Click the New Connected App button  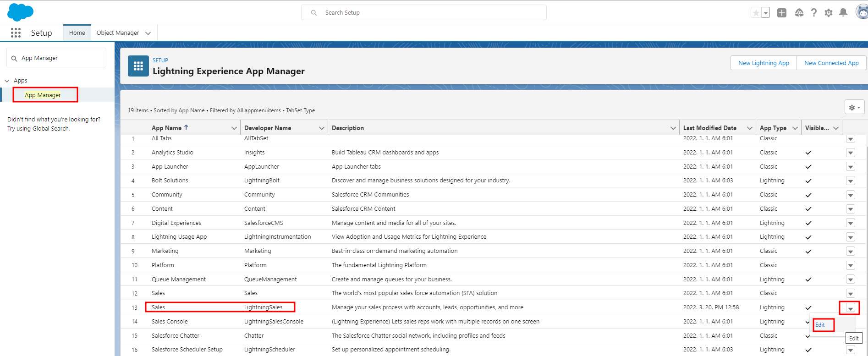pos(831,63)
